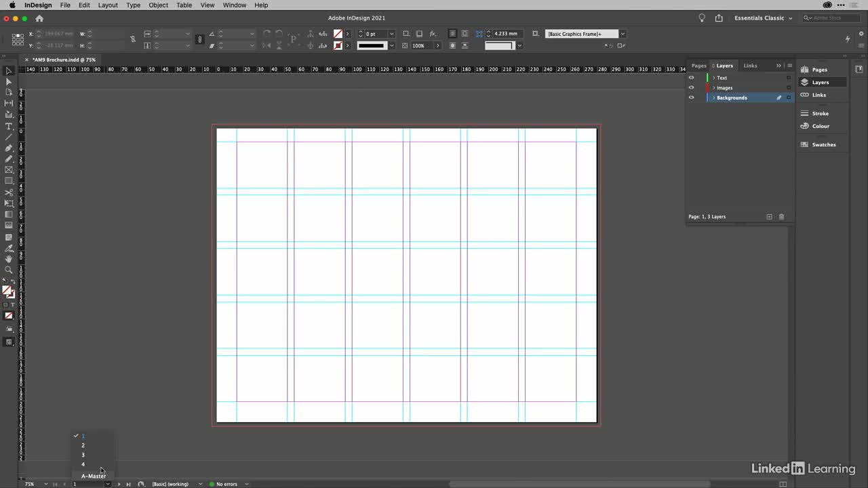
Task: Select the Free Transform tool
Action: tap(9, 203)
